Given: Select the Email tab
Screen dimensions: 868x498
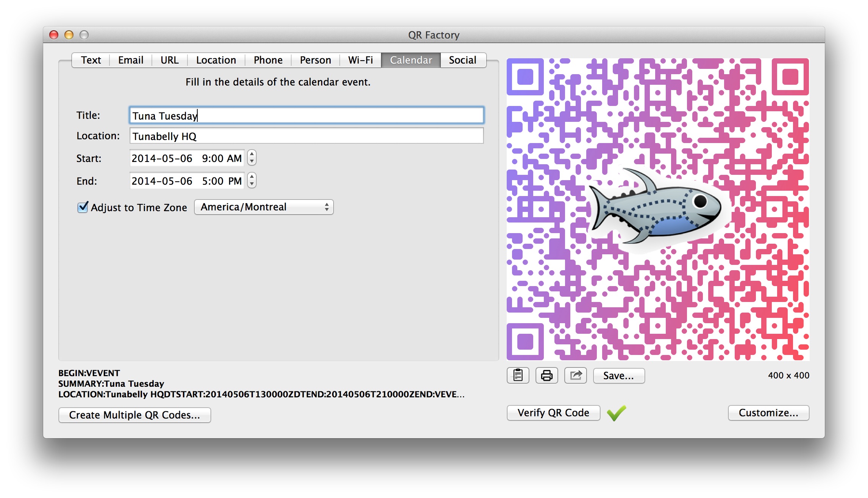Looking at the screenshot, I should click(x=130, y=60).
